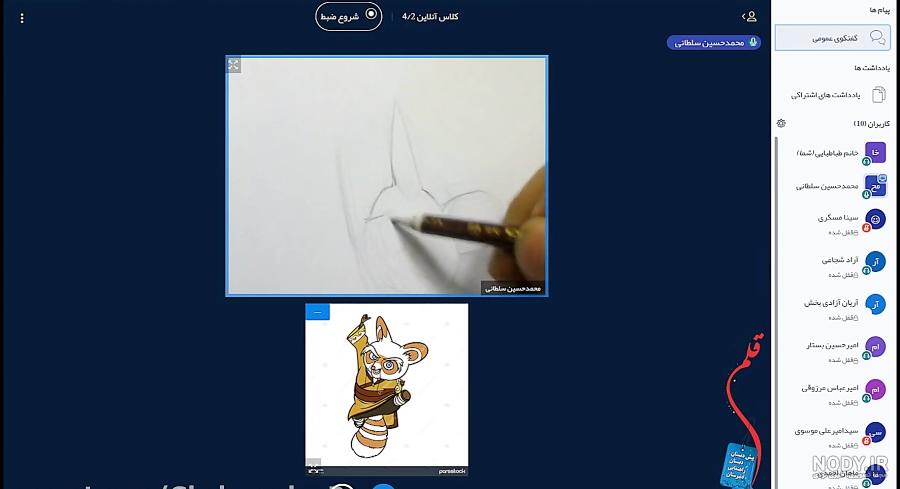Image resolution: width=900 pixels, height=489 pixels.
Task: Click user name امیرعباس مرزوقی
Action: pyautogui.click(x=830, y=388)
